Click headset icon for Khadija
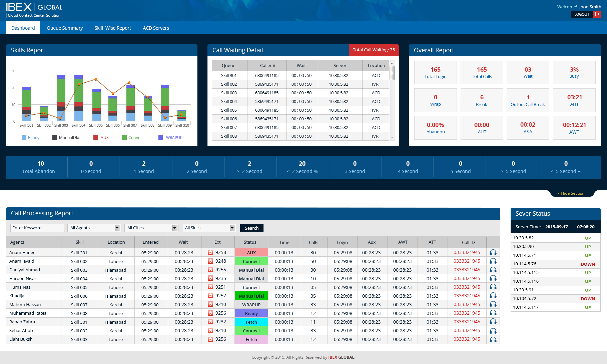 click(x=493, y=296)
